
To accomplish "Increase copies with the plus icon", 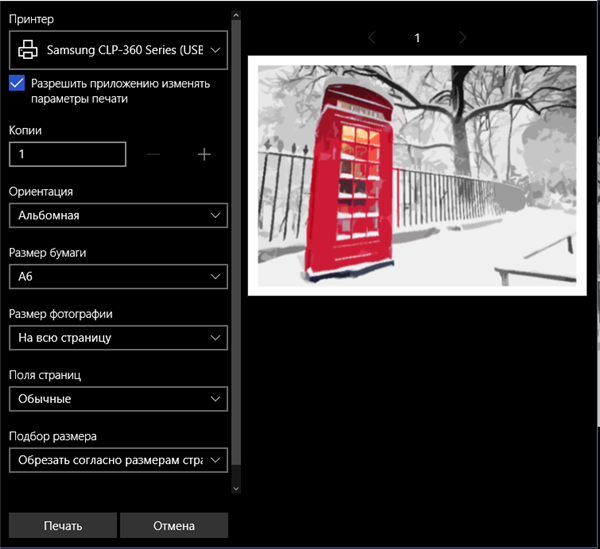I will (x=204, y=154).
